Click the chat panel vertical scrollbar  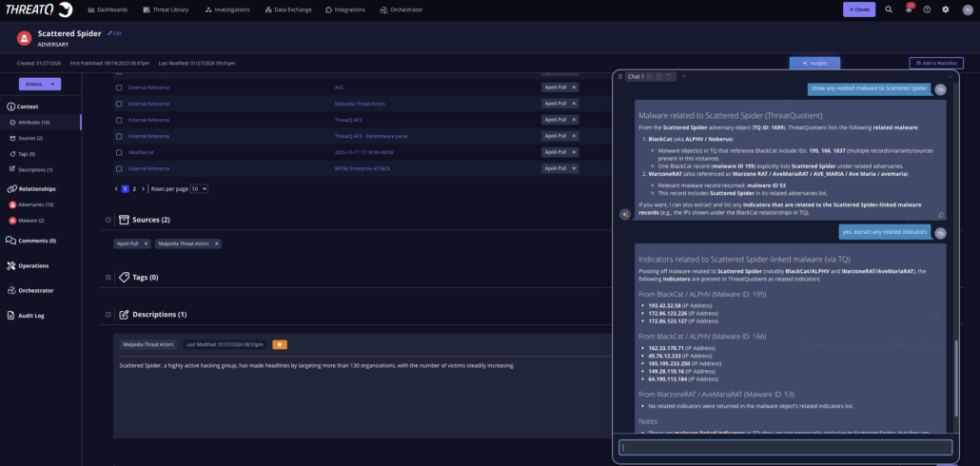click(x=955, y=378)
